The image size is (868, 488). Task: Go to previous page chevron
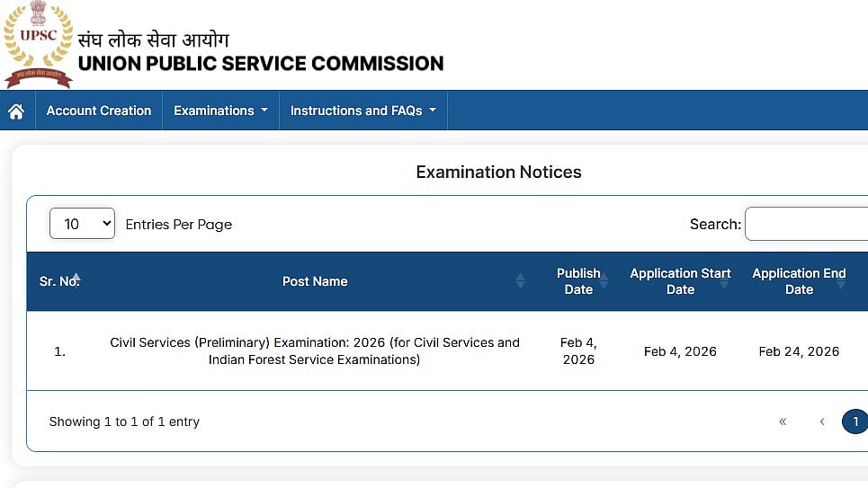coord(822,421)
